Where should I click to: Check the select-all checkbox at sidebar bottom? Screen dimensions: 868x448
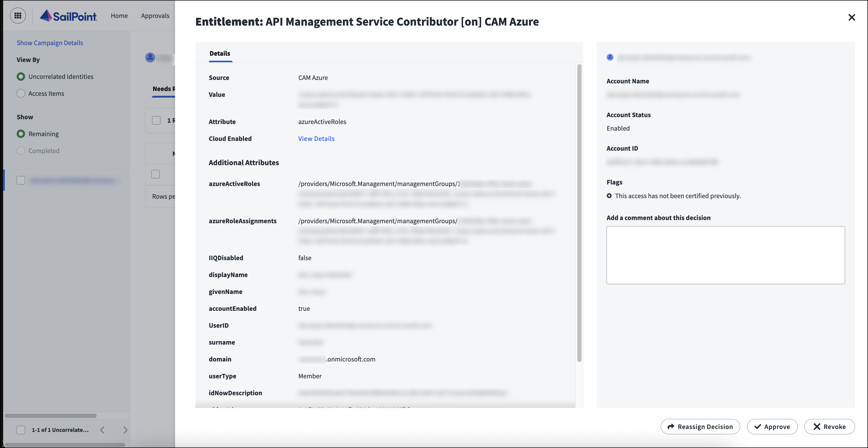click(21, 430)
